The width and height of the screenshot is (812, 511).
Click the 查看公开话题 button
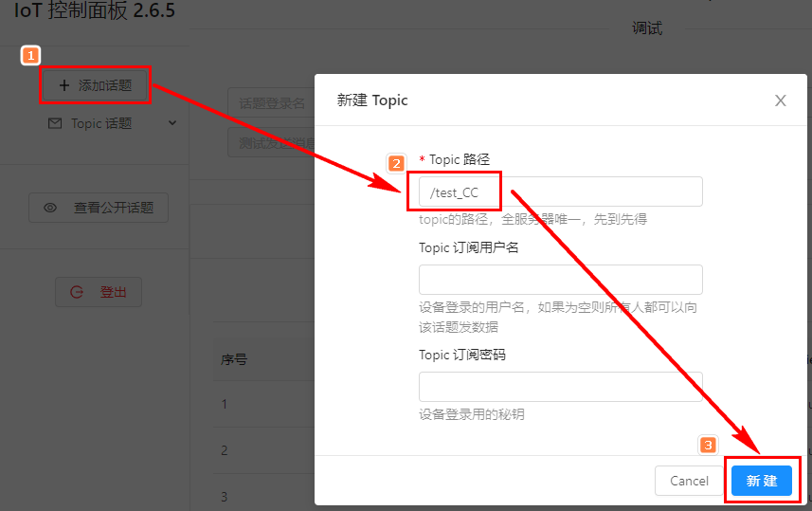coord(99,208)
